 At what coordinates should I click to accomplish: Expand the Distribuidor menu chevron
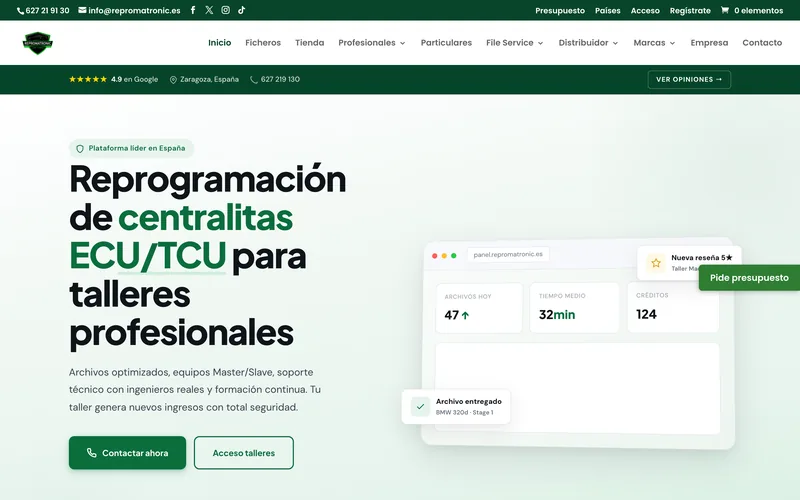[x=615, y=43]
